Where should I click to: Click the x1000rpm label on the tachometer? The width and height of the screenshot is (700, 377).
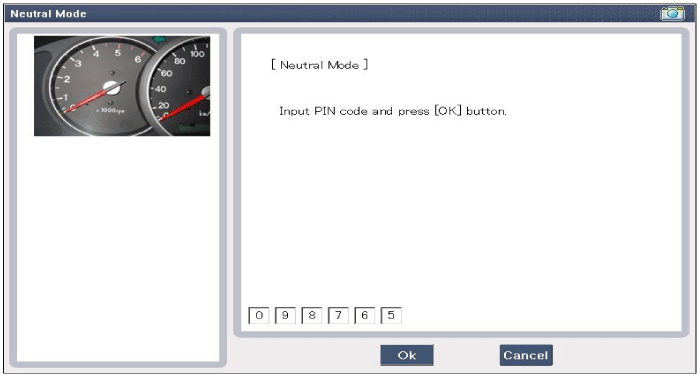(110, 110)
